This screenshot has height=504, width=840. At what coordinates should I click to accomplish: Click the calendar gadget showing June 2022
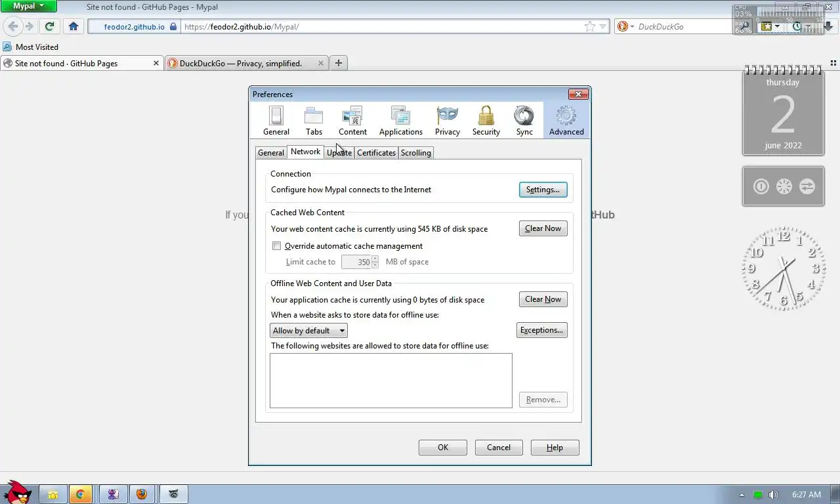coord(783,112)
